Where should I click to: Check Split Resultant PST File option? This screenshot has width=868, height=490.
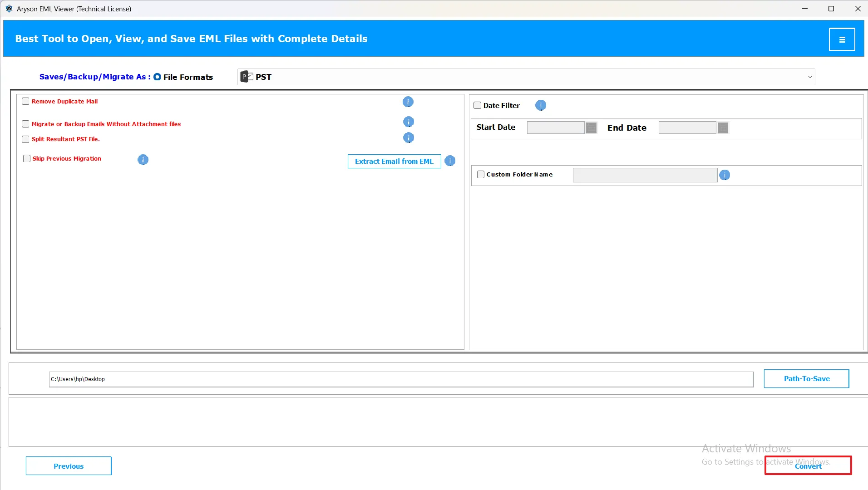point(26,139)
